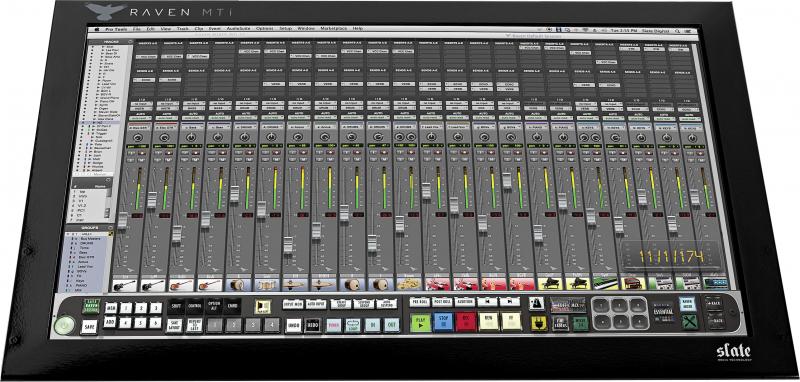The height and width of the screenshot is (382, 800).
Task: Click the volume fader on leftmost channel
Action: pyautogui.click(x=122, y=220)
